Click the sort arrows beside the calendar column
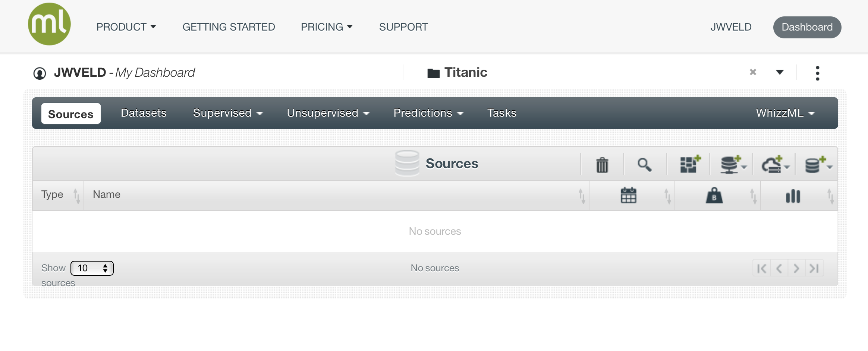868x351 pixels. click(x=667, y=196)
